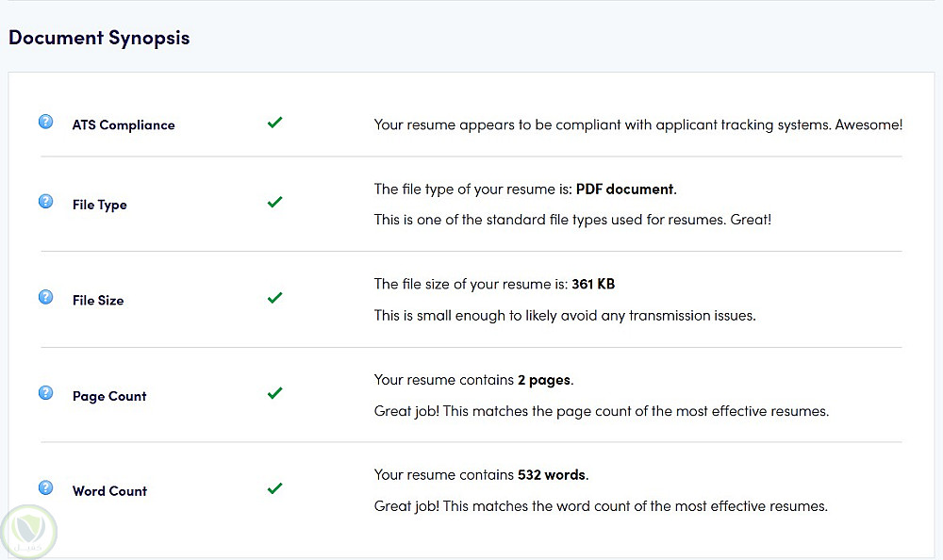Click the Word Count help icon

(45, 487)
